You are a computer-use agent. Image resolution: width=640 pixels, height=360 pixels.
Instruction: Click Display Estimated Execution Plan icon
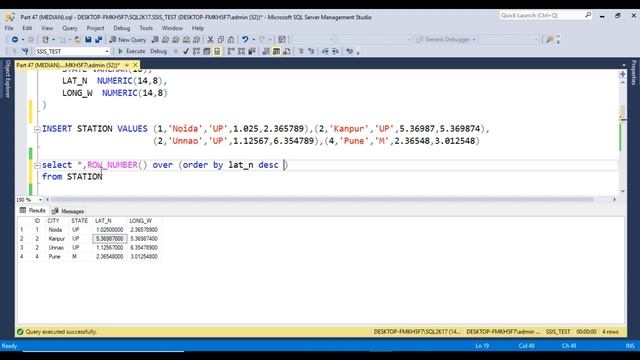point(196,51)
